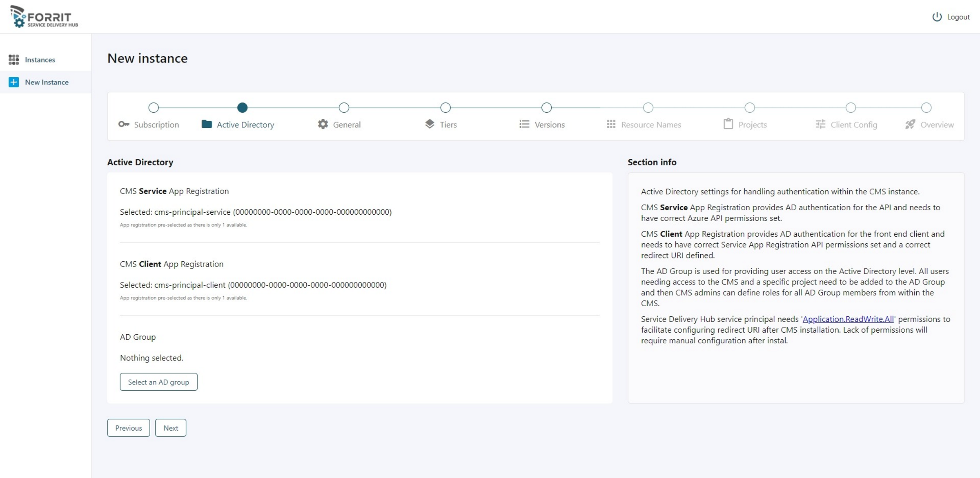Click the gear icon next to General
The width and height of the screenshot is (980, 478).
(323, 124)
